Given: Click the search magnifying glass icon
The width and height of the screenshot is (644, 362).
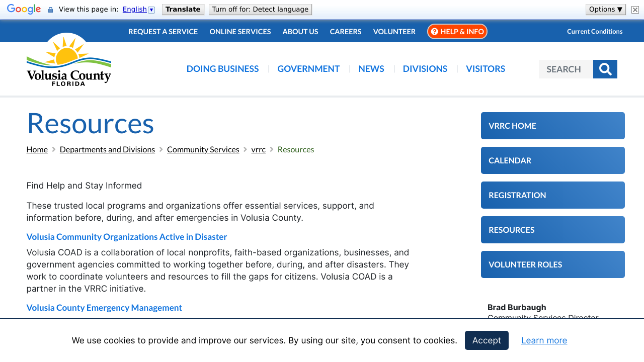Looking at the screenshot, I should [x=605, y=69].
